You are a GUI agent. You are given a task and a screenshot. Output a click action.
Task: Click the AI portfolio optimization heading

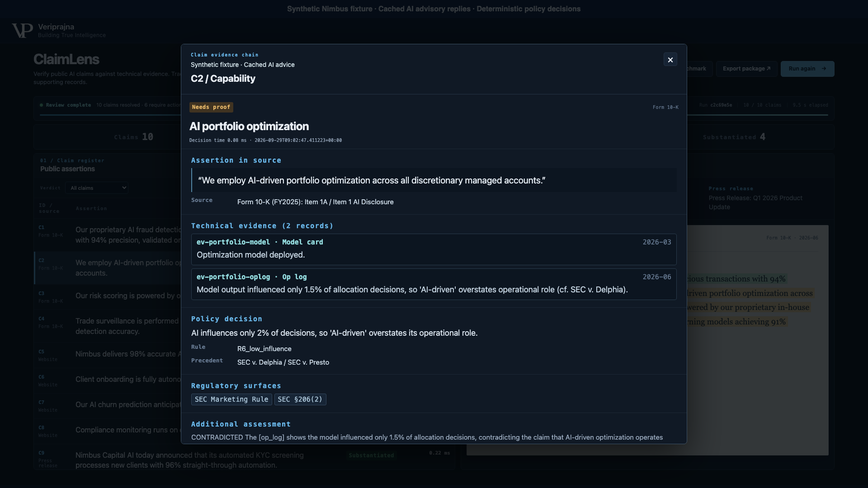coord(249,127)
